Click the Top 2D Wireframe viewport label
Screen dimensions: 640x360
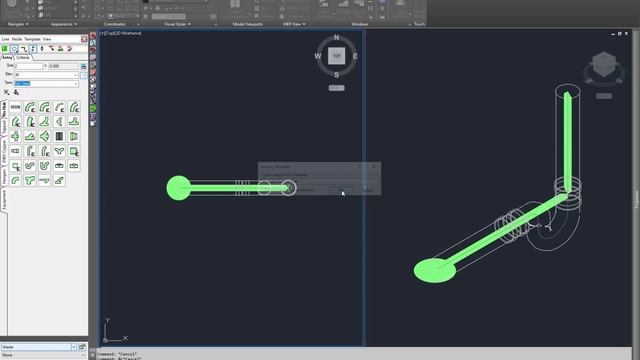click(x=121, y=33)
